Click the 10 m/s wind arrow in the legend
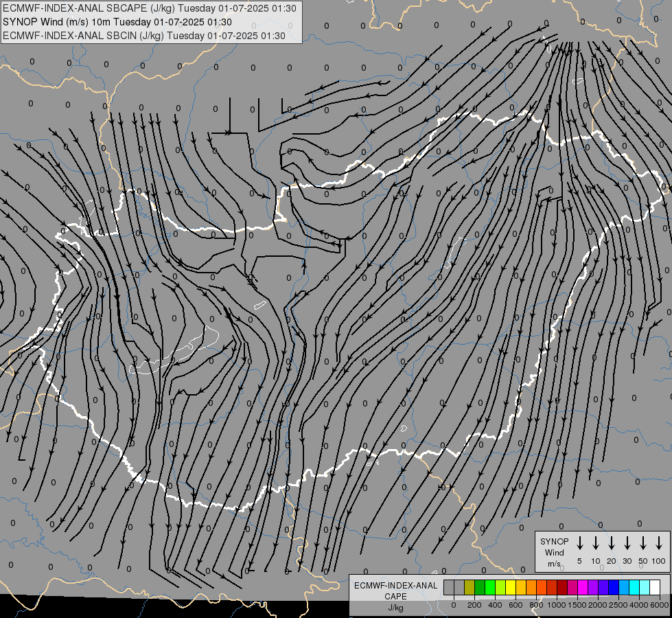 pos(595,543)
